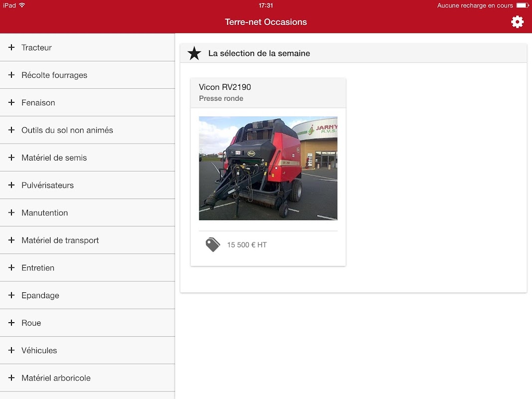
Task: Open the Matériel de semis label
Action: coord(54,158)
